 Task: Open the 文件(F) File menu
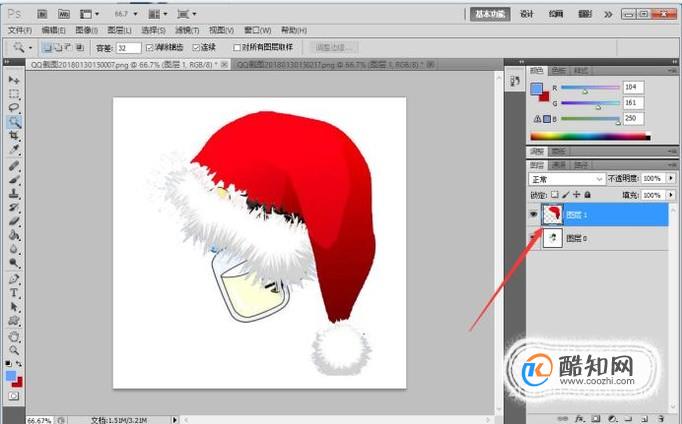[20, 30]
